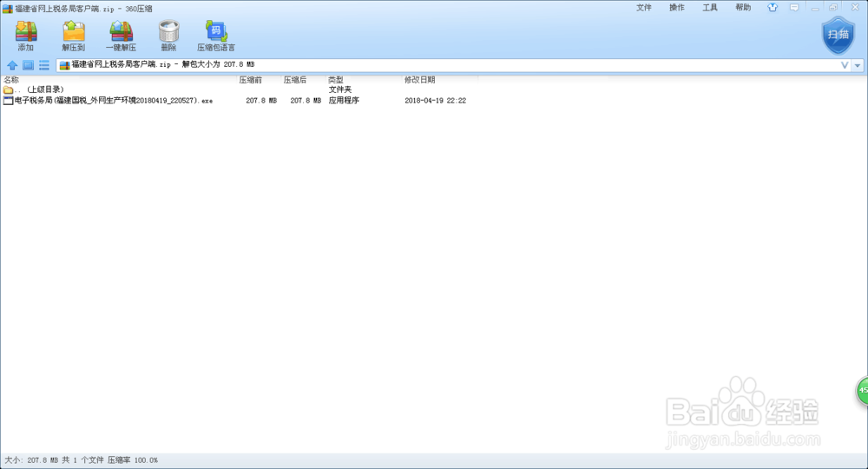This screenshot has width=868, height=469.
Task: Open the 上级目录 parent folder icon
Action: [x=8, y=89]
